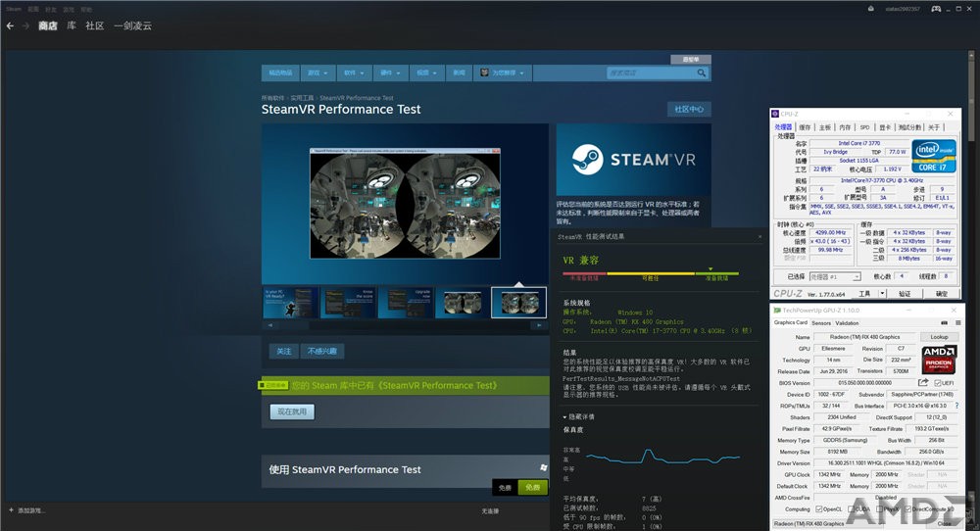This screenshot has height=531, width=980.
Task: Open GPU-Z graphics card selector dropdown
Action: (x=828, y=523)
